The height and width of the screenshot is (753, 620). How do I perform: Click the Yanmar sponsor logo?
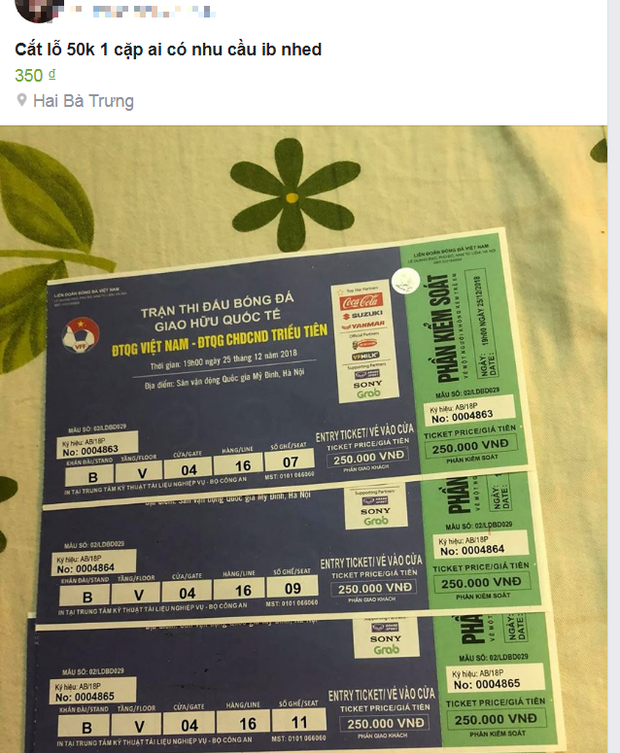pyautogui.click(x=363, y=326)
